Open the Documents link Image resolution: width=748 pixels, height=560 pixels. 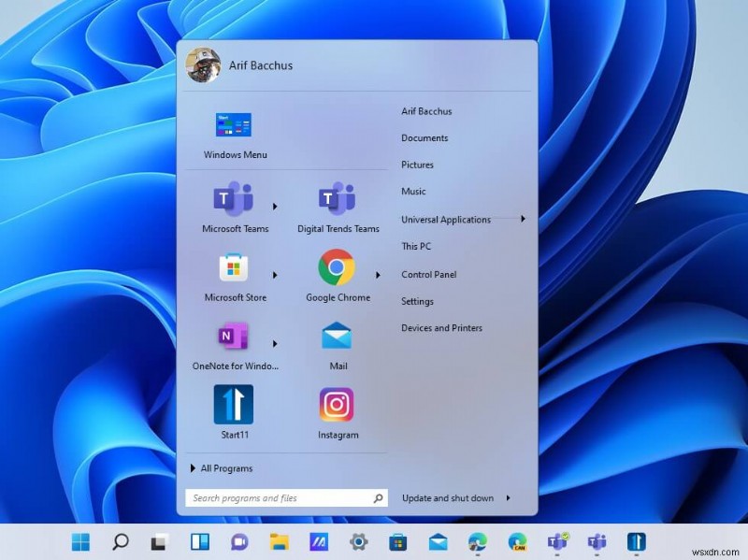pos(424,137)
